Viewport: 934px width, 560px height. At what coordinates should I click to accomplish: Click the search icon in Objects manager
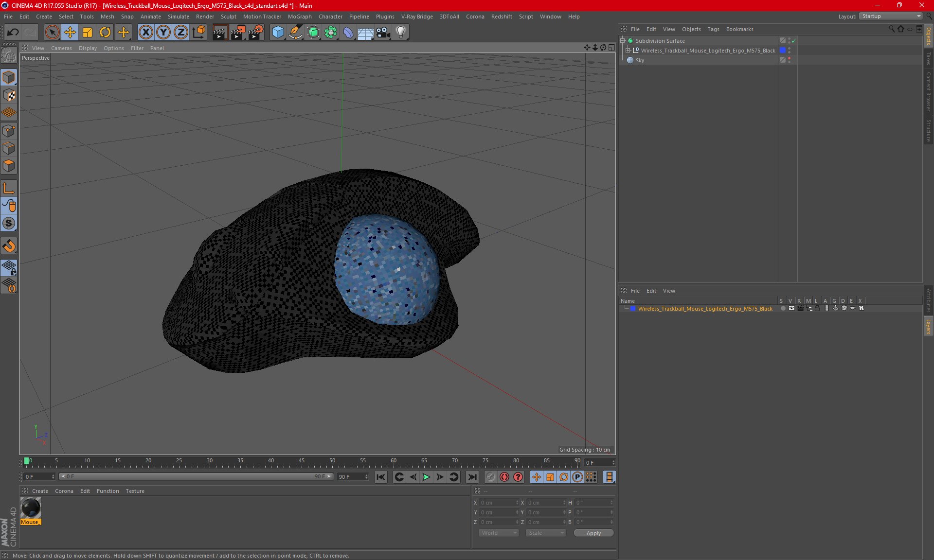click(891, 29)
